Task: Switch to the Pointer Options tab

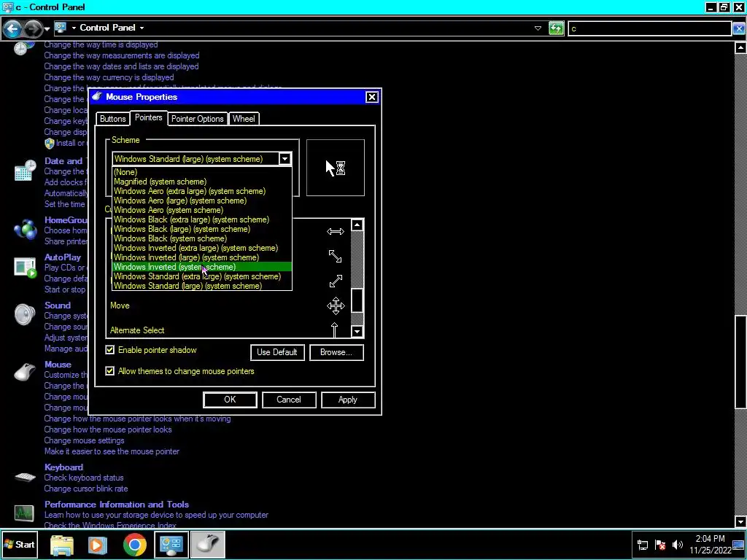Action: point(197,119)
